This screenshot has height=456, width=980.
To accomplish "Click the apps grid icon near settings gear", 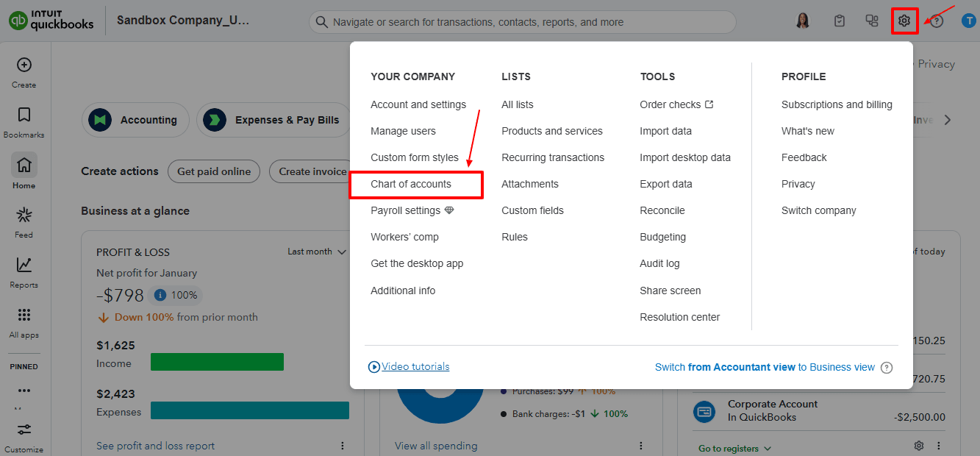I will [871, 21].
